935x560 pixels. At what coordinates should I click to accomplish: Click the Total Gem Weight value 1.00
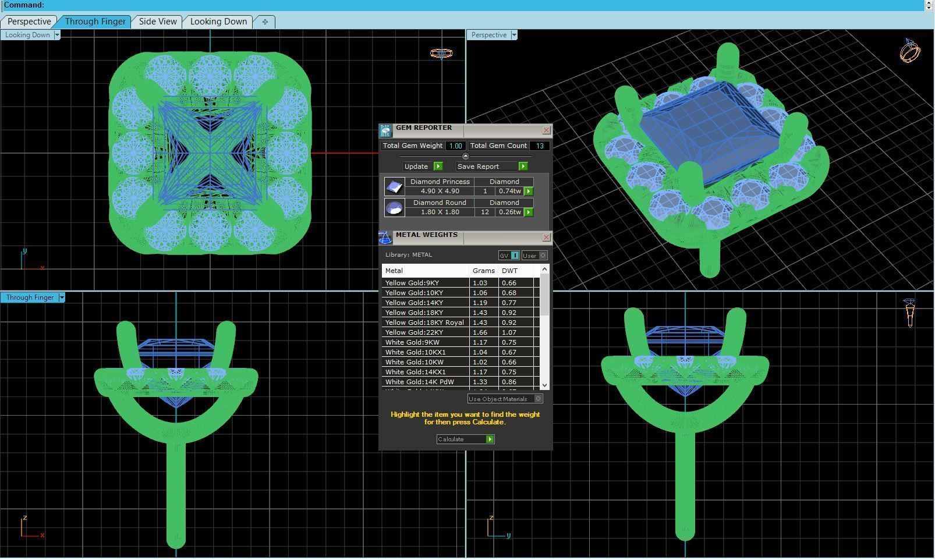[x=456, y=146]
